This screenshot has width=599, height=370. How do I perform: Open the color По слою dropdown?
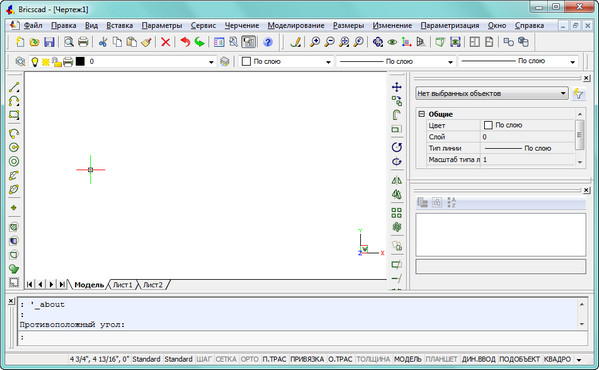(x=328, y=62)
